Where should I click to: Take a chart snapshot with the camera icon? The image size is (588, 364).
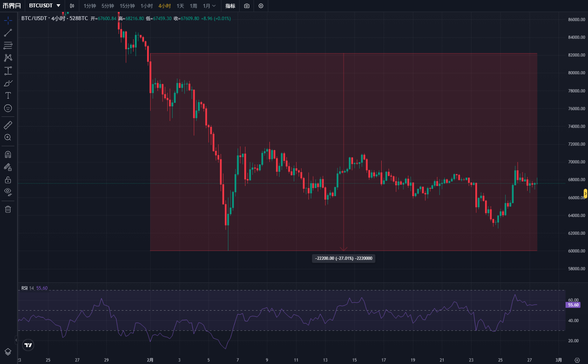point(247,6)
